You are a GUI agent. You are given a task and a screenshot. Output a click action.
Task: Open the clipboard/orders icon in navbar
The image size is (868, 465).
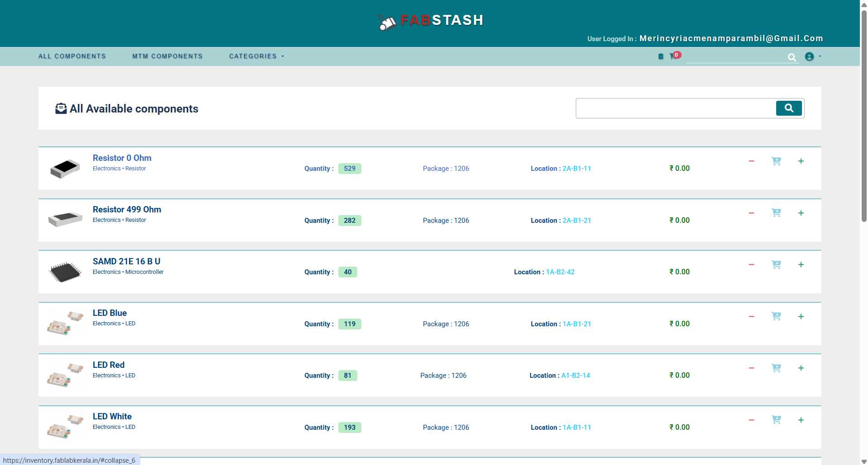[660, 56]
